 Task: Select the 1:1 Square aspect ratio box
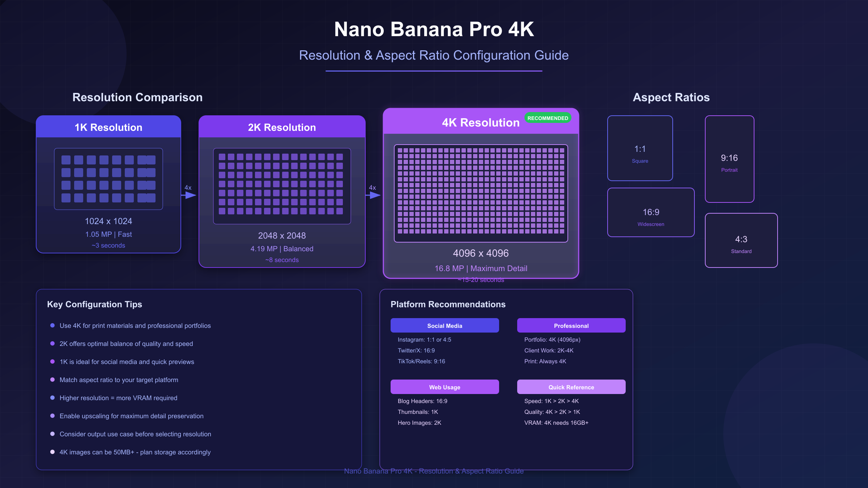tap(640, 148)
